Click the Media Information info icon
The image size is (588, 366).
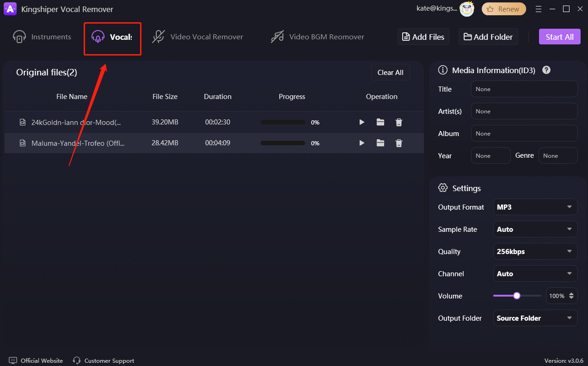443,70
